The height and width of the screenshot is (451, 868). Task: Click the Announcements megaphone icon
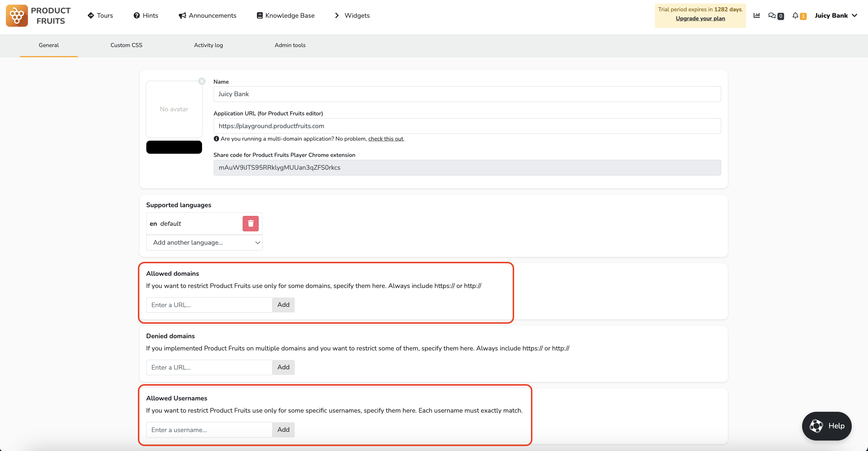tap(182, 15)
